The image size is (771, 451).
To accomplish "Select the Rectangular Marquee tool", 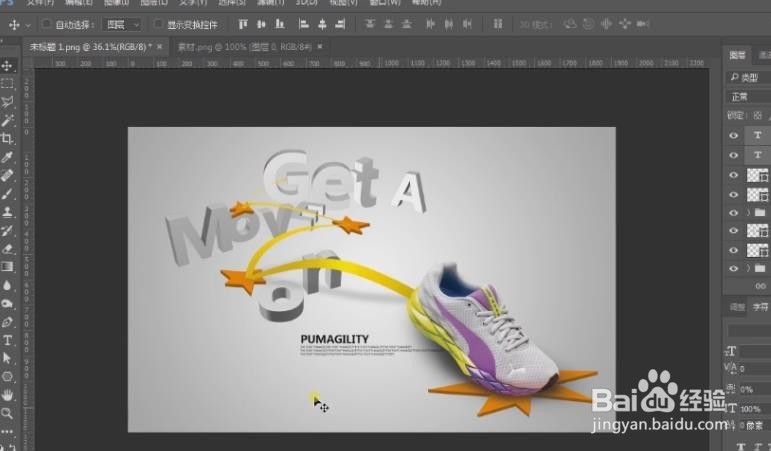I will [7, 84].
